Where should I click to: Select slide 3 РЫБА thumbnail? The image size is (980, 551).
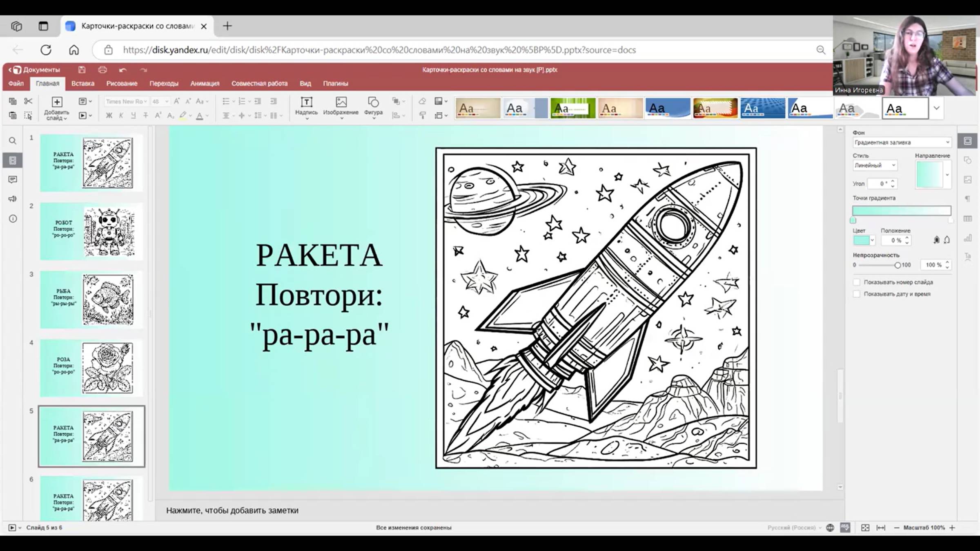pyautogui.click(x=91, y=300)
